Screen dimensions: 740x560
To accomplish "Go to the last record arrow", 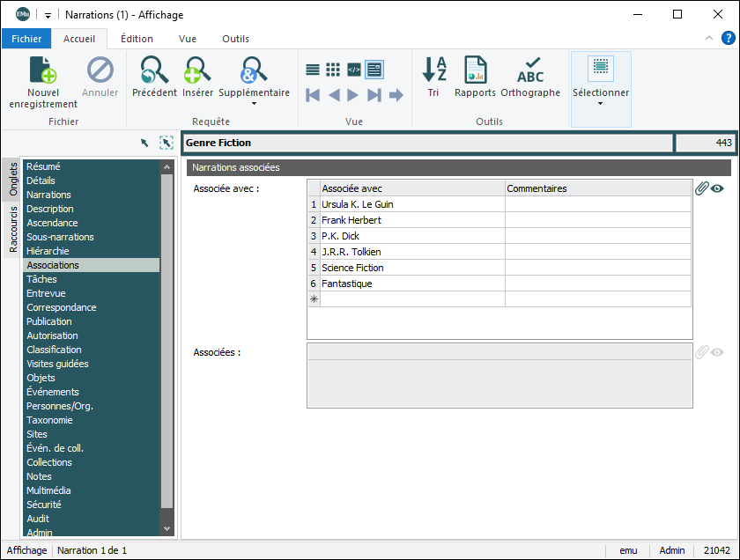I will (374, 95).
